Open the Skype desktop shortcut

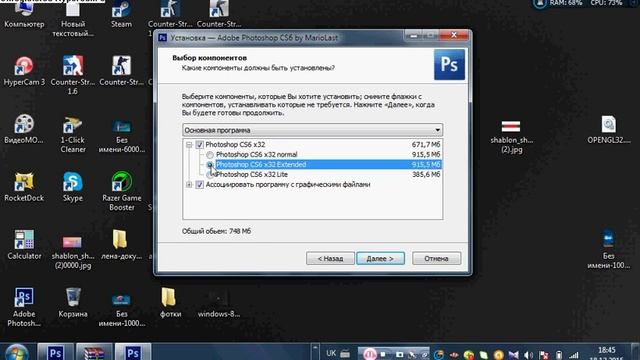[x=73, y=187]
